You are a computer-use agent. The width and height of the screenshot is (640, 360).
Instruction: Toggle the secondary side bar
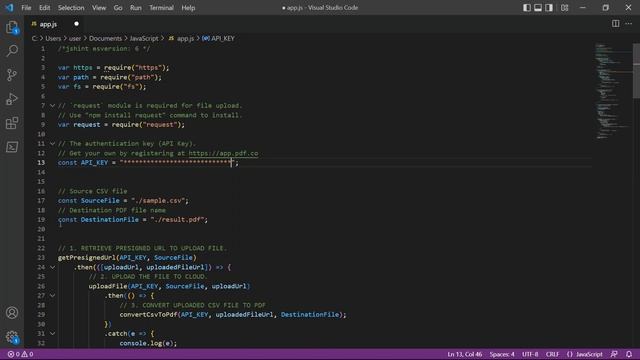point(549,8)
